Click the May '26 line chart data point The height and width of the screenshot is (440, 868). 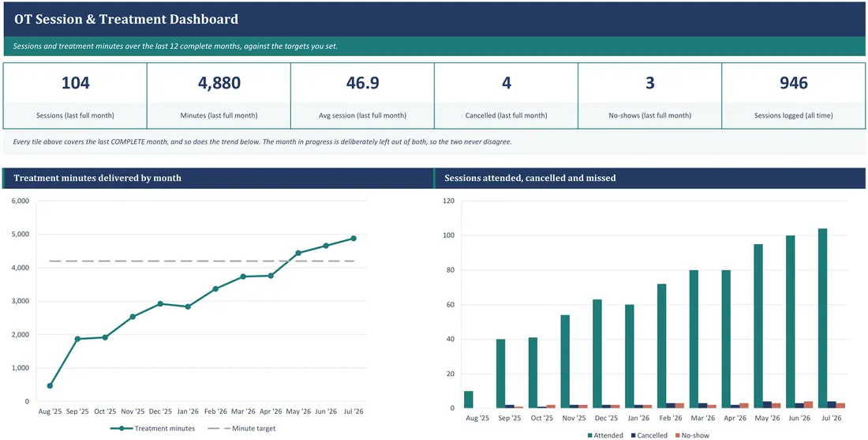297,253
